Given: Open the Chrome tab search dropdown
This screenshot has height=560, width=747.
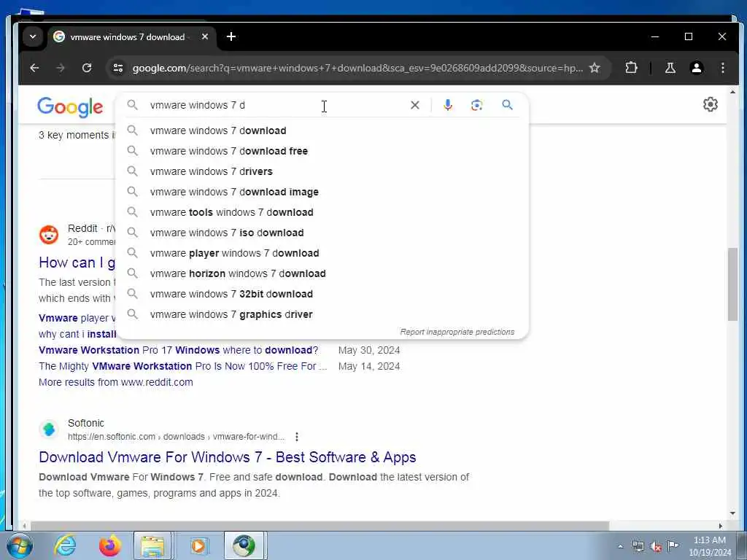Looking at the screenshot, I should [32, 36].
